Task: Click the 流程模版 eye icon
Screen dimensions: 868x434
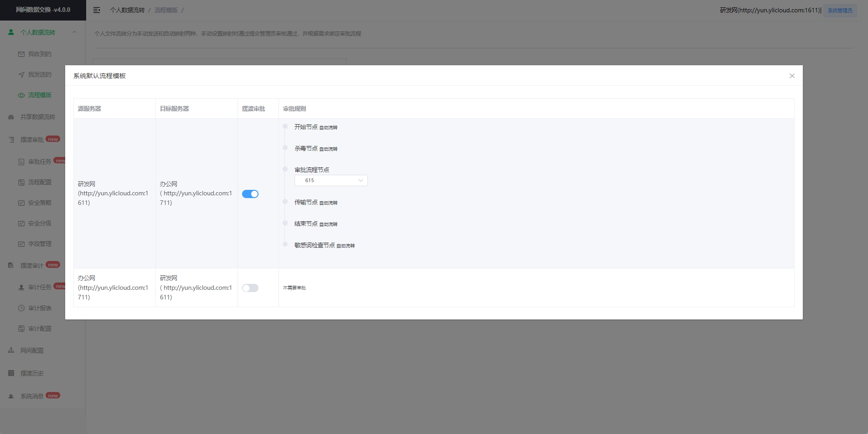Action: click(21, 95)
